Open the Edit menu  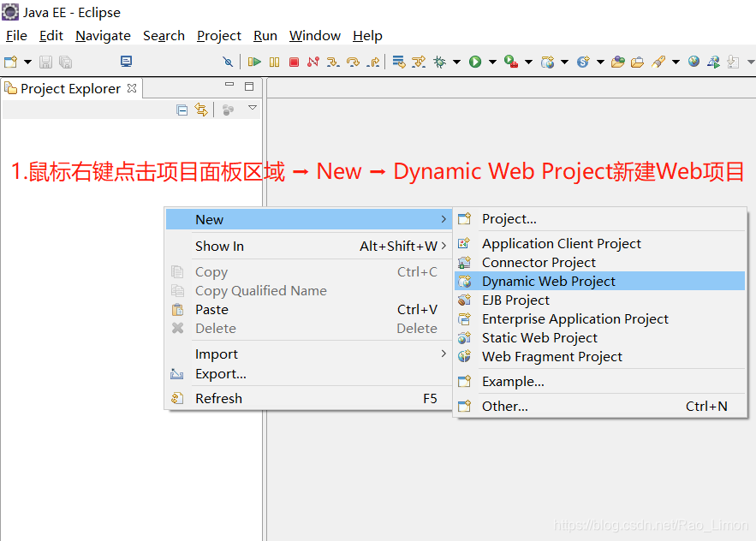51,36
